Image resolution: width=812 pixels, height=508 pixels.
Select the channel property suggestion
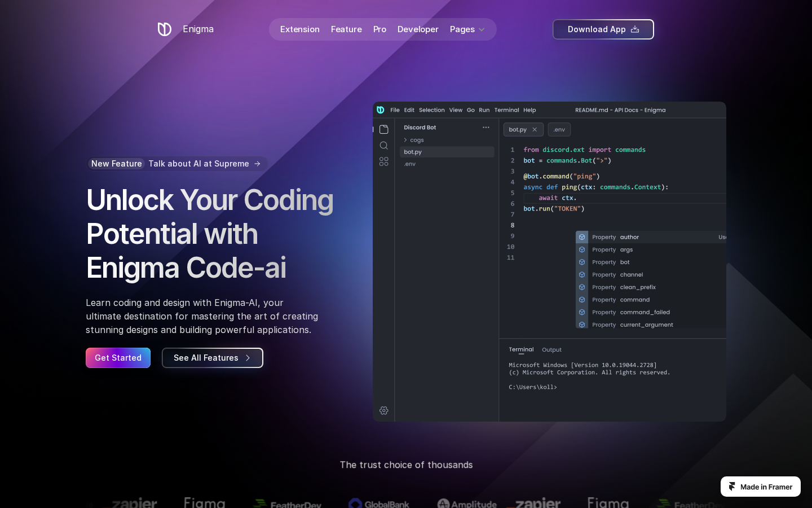point(651,275)
